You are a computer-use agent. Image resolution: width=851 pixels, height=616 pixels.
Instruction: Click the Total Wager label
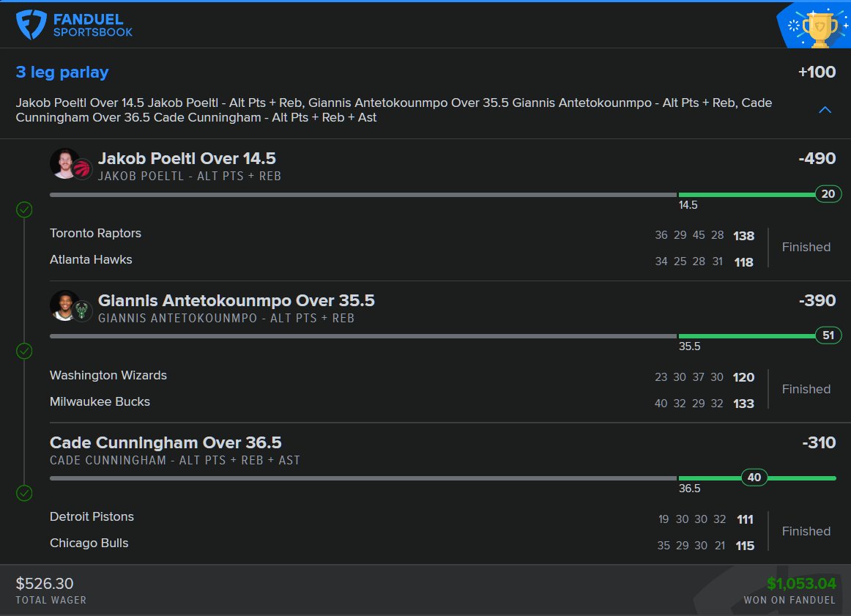pyautogui.click(x=51, y=601)
